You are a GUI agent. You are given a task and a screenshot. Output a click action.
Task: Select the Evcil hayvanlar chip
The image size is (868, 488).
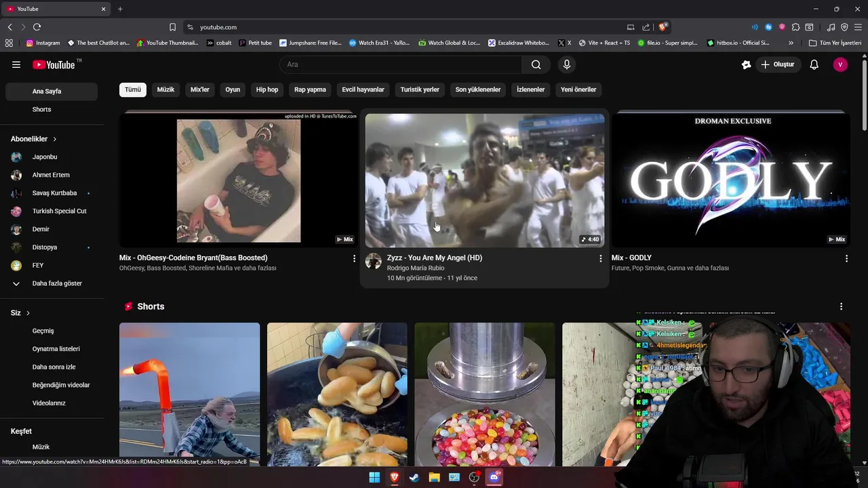click(363, 89)
